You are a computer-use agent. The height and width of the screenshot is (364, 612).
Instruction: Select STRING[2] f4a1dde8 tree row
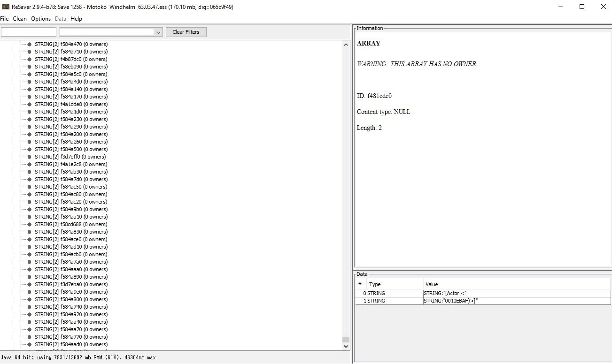point(71,104)
